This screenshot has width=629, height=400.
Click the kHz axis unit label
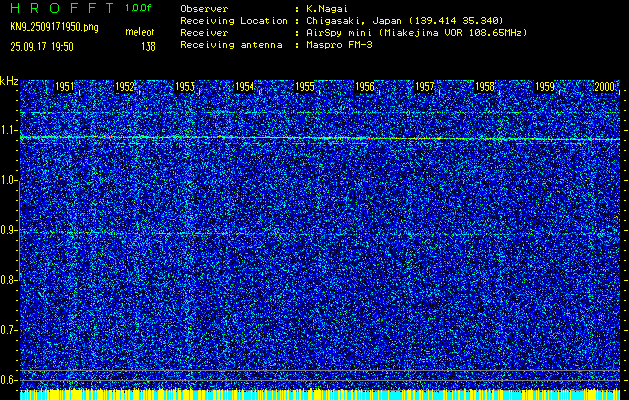[9, 81]
